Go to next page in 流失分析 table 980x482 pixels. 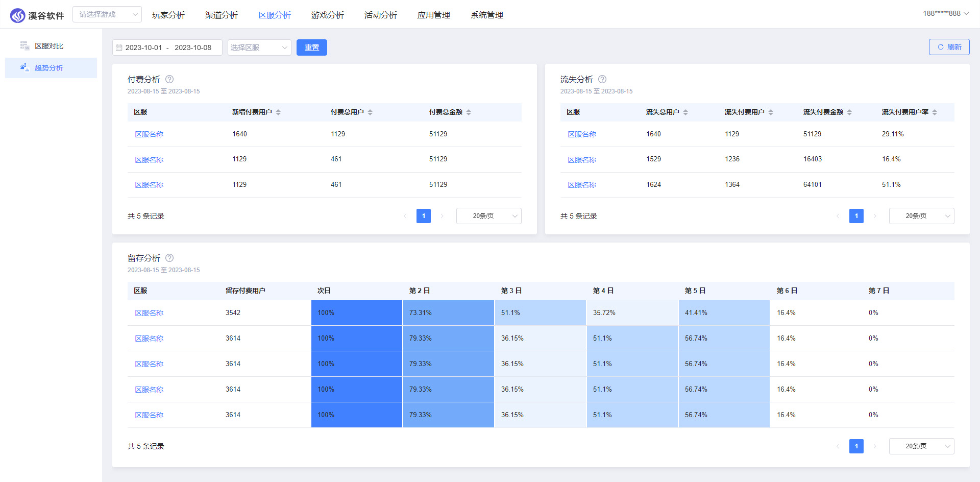click(x=875, y=216)
